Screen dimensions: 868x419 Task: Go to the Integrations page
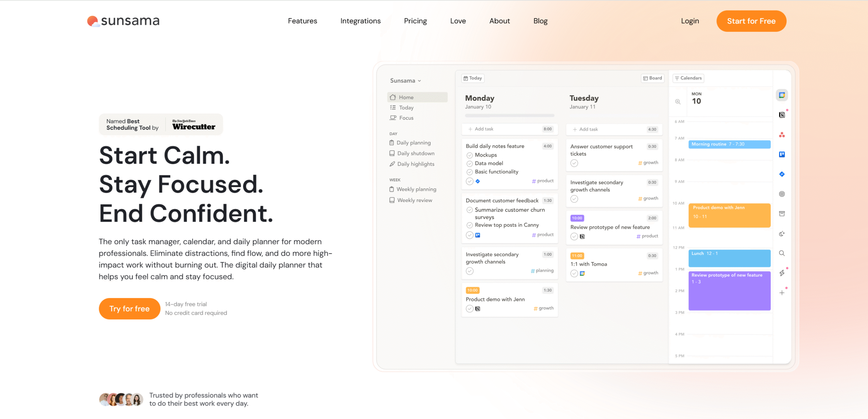coord(360,21)
